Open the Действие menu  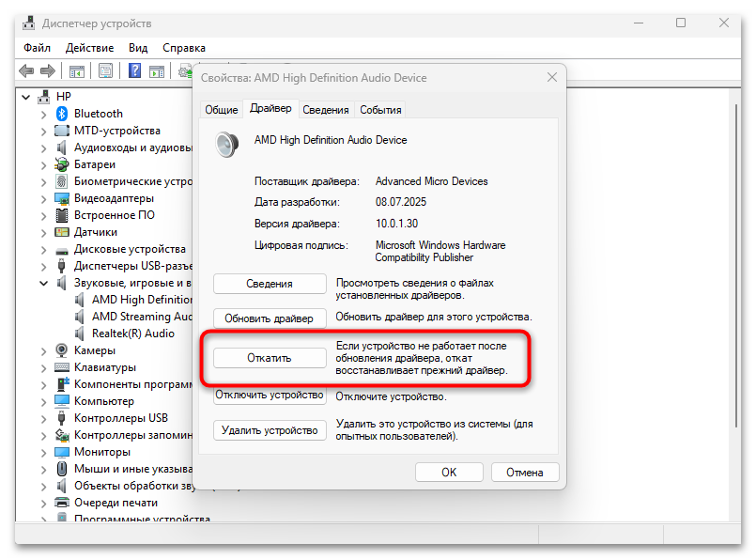coord(89,48)
